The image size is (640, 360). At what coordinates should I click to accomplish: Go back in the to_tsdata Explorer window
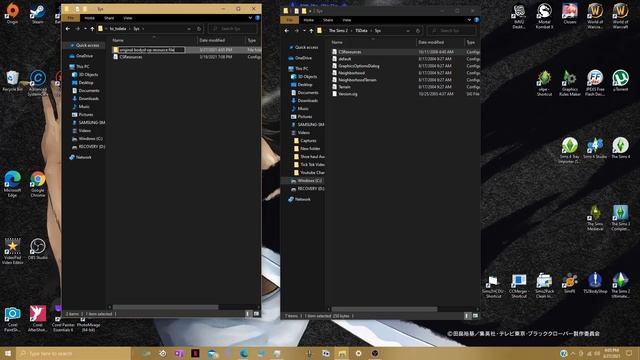[x=68, y=29]
